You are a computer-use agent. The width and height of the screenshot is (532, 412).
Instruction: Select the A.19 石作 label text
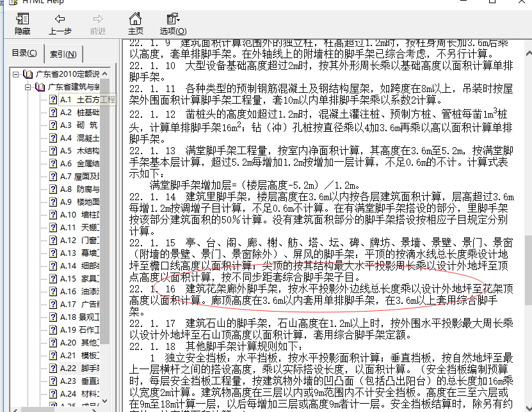tap(79, 329)
